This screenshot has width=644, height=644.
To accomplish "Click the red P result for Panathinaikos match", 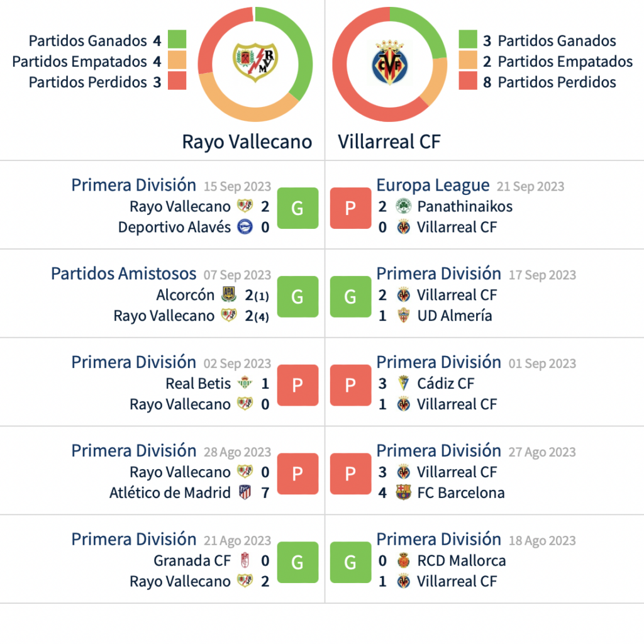I will pyautogui.click(x=350, y=208).
